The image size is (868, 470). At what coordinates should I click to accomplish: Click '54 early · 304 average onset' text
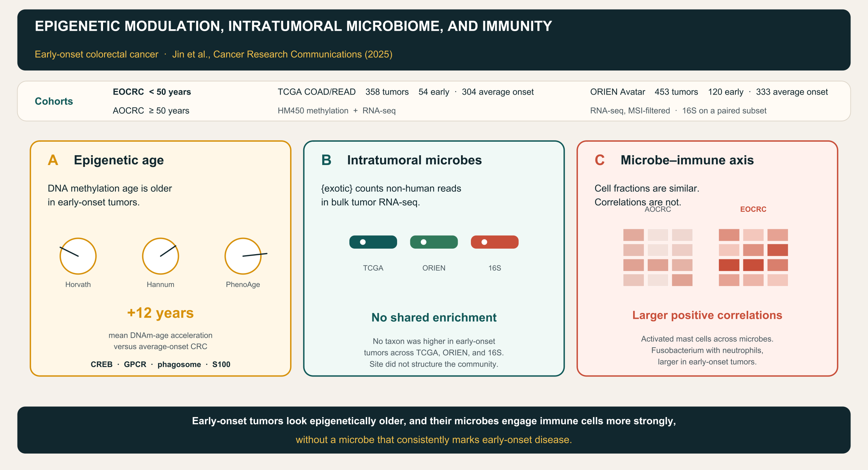pos(476,92)
